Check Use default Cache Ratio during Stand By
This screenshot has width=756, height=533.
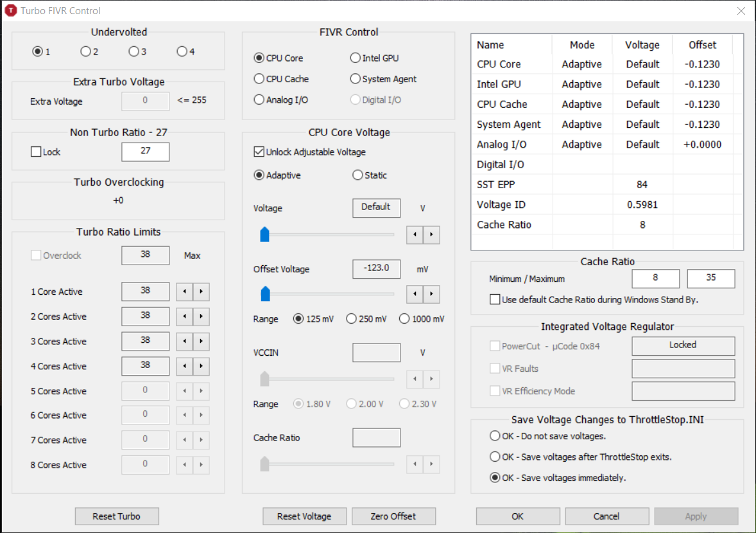tap(495, 299)
